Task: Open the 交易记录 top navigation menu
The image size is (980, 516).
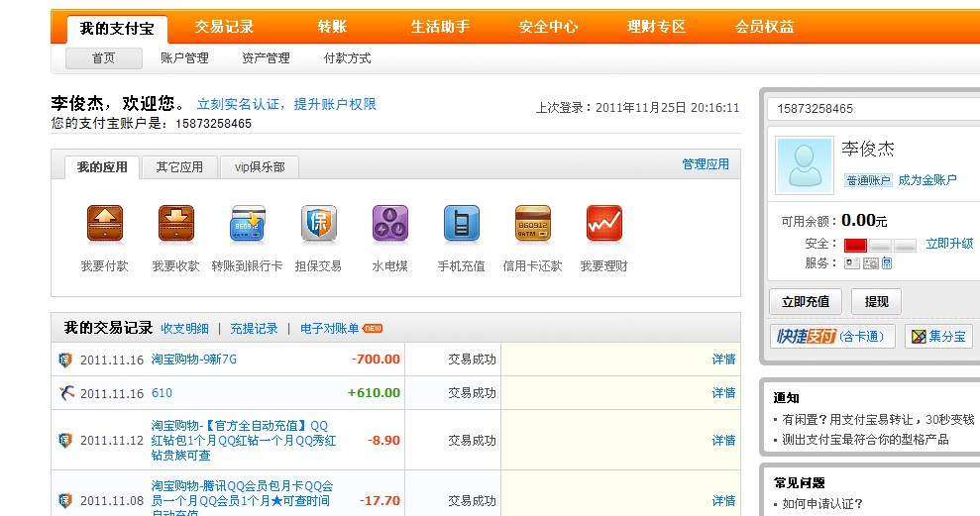Action: [224, 27]
